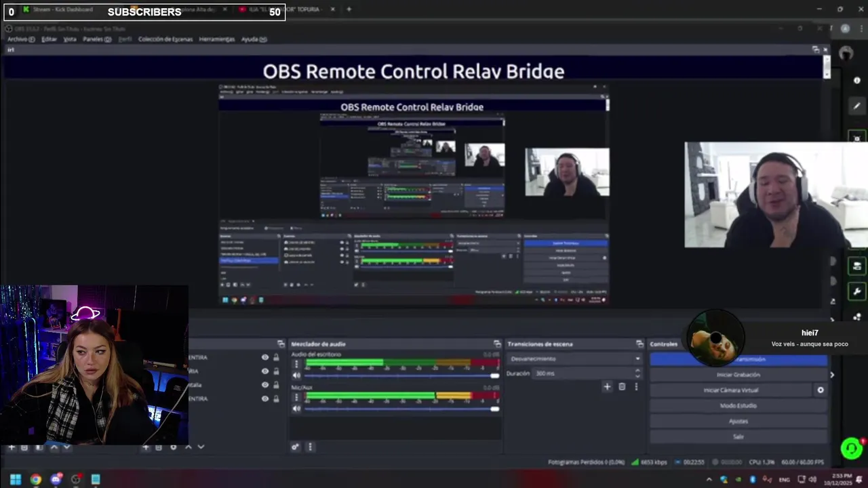
Task: Select the 'irl' dock title
Action: click(x=11, y=50)
